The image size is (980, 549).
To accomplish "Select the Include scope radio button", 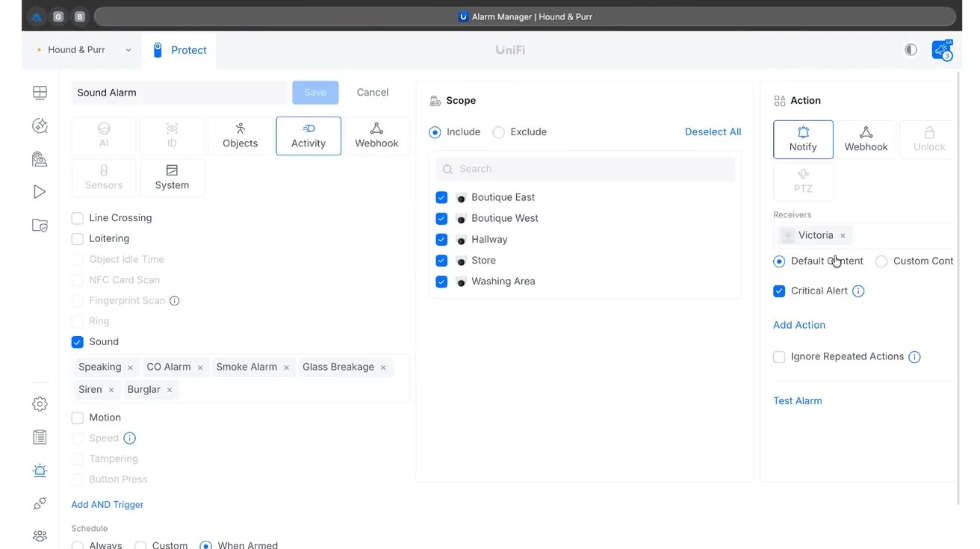I will pos(435,132).
